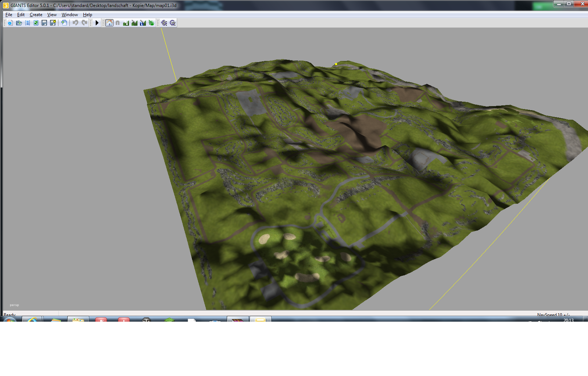588x376 pixels.
Task: Click the New scene toolbar icon
Action: click(x=10, y=23)
